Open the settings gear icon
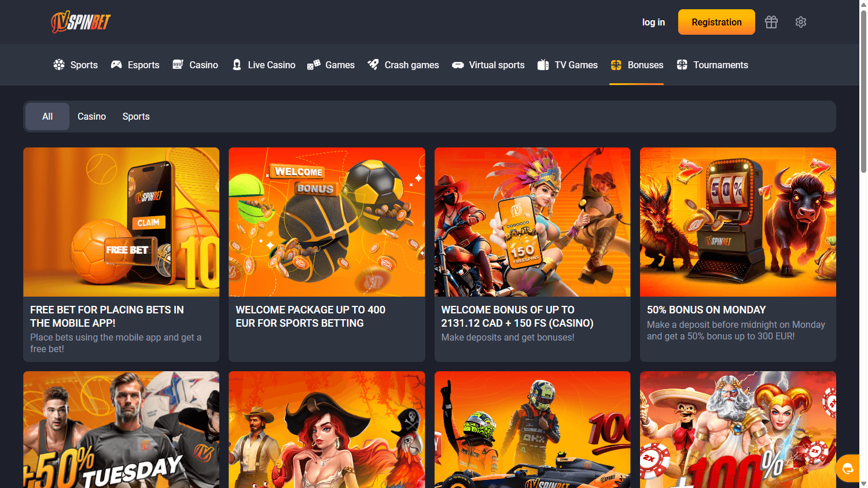Viewport: 868px width, 488px height. (x=801, y=22)
